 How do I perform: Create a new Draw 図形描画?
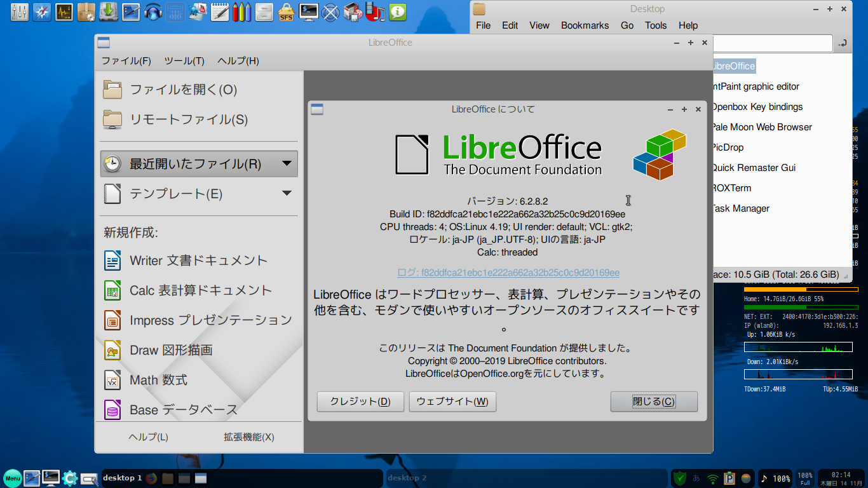[199, 349]
